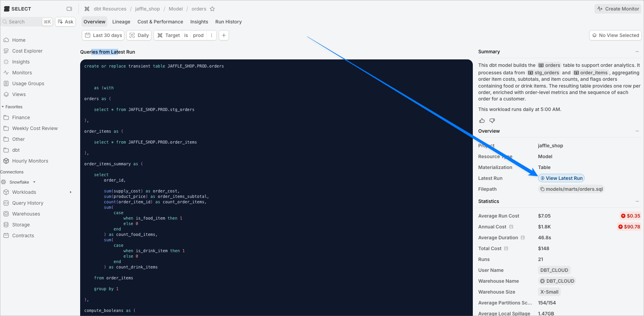
Task: Open order_items table link in summary
Action: [x=591, y=73]
